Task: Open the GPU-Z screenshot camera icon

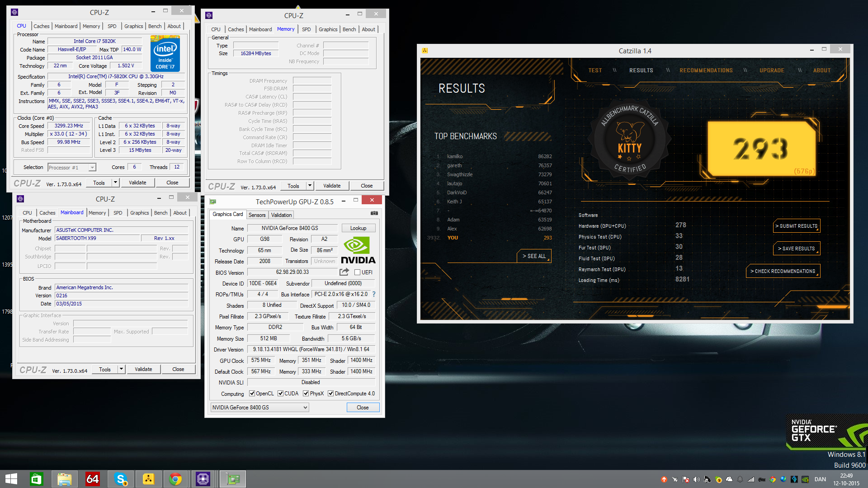Action: [374, 213]
